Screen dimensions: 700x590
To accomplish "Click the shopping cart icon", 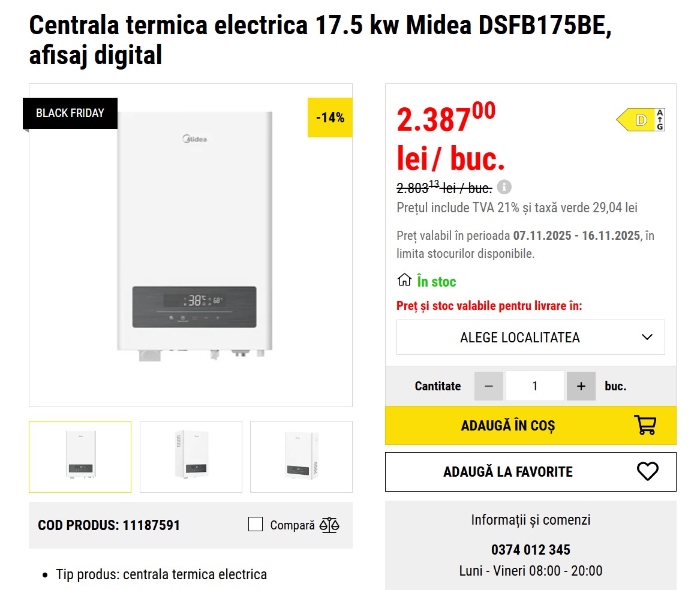I will click(x=645, y=425).
